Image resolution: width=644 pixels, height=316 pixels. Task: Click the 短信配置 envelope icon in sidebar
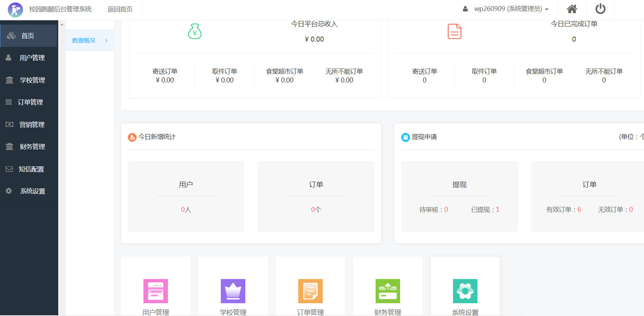9,169
